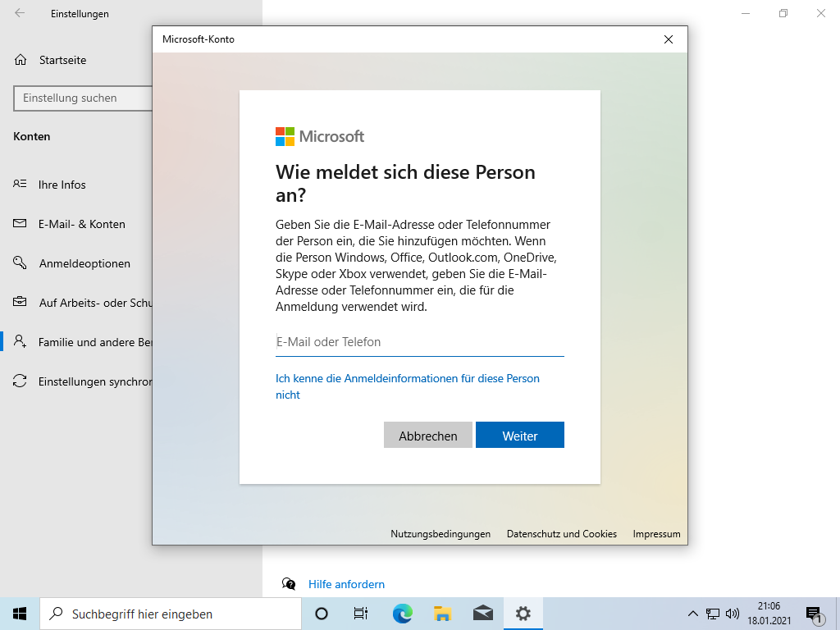Open E-Mail- & Konten settings

[x=81, y=225]
